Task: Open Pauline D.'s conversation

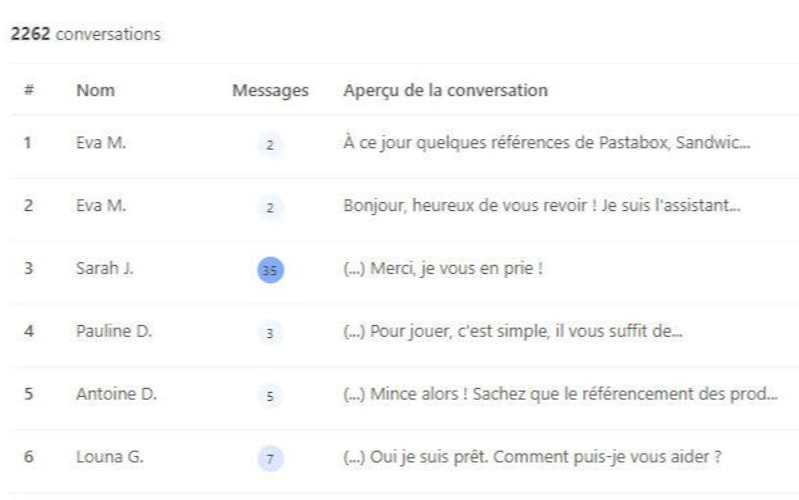Action: 113,331
